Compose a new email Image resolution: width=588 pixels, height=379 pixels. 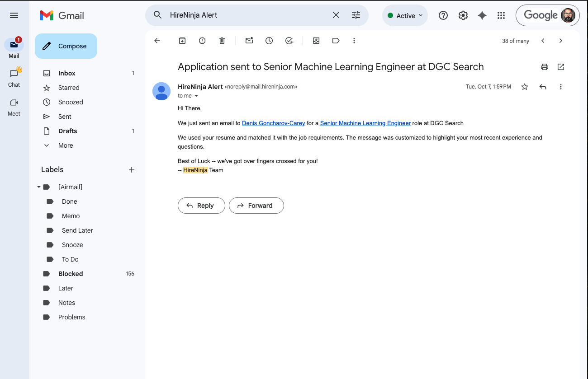[x=66, y=46]
